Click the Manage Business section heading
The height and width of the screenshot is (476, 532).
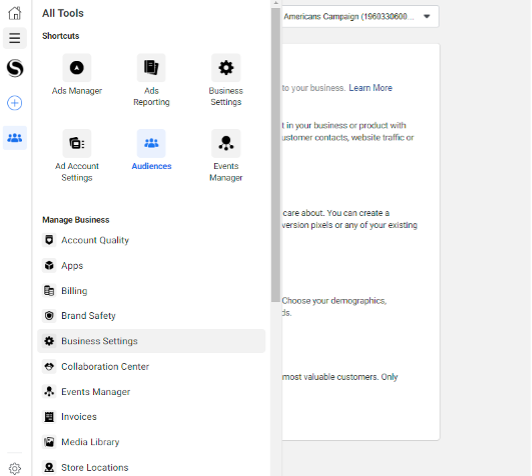point(76,220)
